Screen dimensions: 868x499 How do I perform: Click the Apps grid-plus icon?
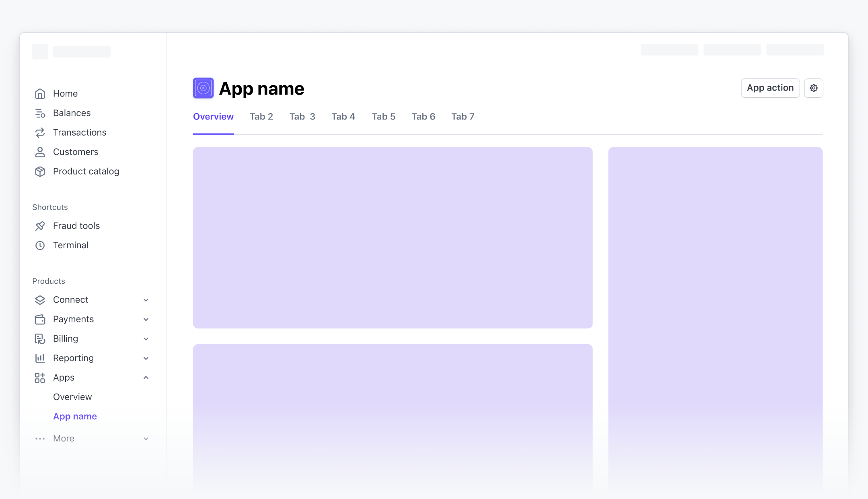coord(40,377)
